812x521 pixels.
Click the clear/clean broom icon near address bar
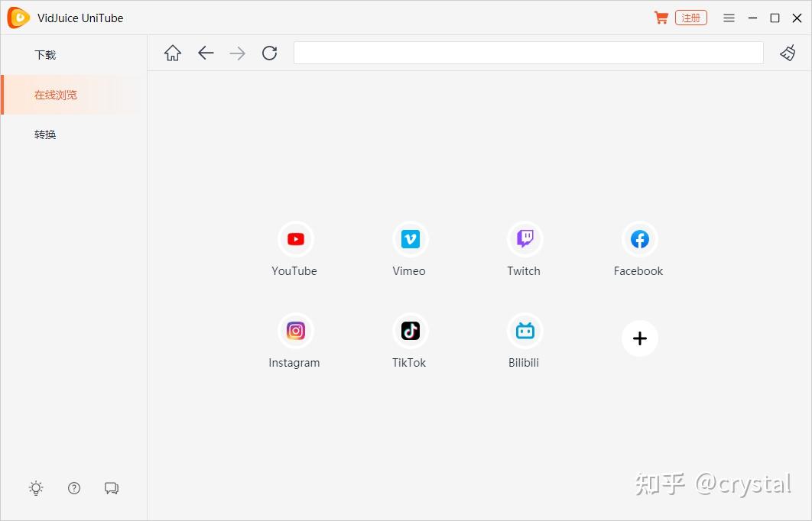(788, 53)
